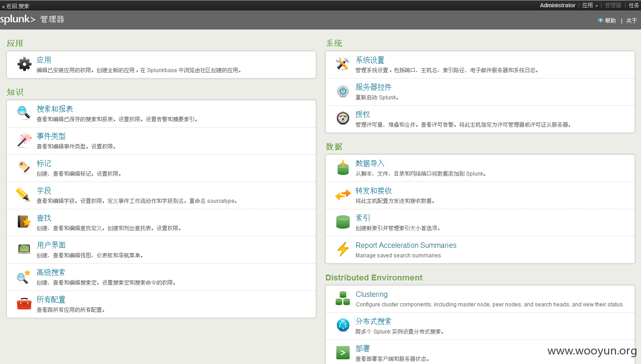Click the highlighter icon for 字段
Viewport: 641px width, 364px height.
point(23,194)
